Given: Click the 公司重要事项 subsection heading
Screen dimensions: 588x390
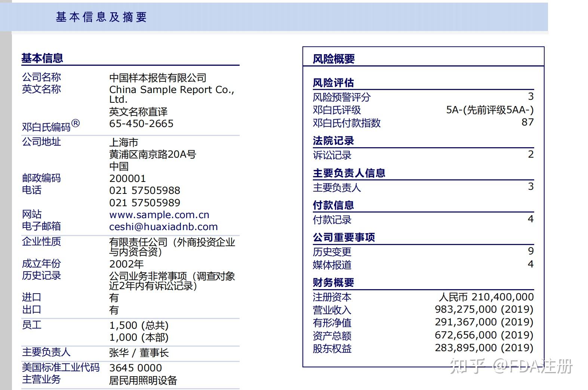Looking at the screenshot, I should click(344, 237).
